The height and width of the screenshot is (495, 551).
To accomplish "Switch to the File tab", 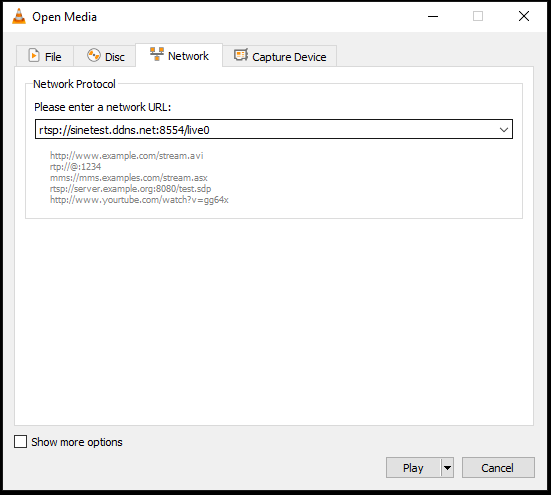I will (x=45, y=56).
